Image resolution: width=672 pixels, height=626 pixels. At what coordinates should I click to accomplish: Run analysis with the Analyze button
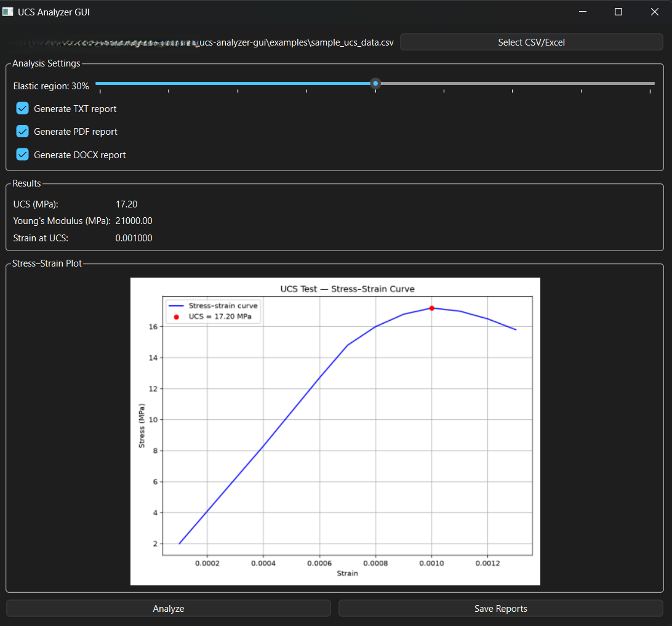169,608
